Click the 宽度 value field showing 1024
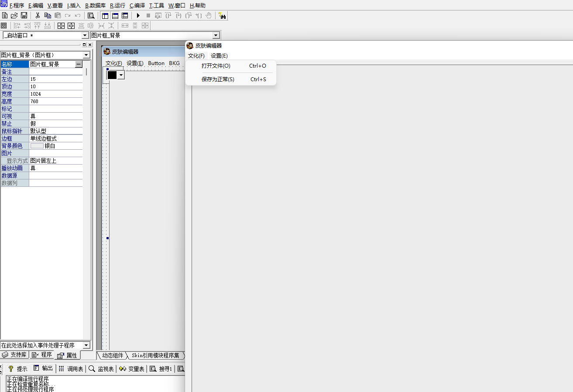Viewport: 573px width, 392px height. pyautogui.click(x=55, y=94)
